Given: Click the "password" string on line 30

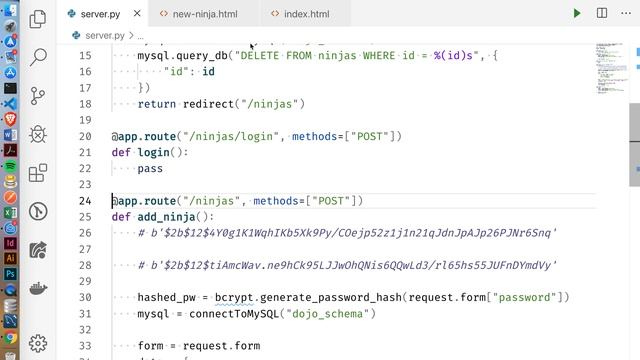Looking at the screenshot, I should click(x=524, y=298).
